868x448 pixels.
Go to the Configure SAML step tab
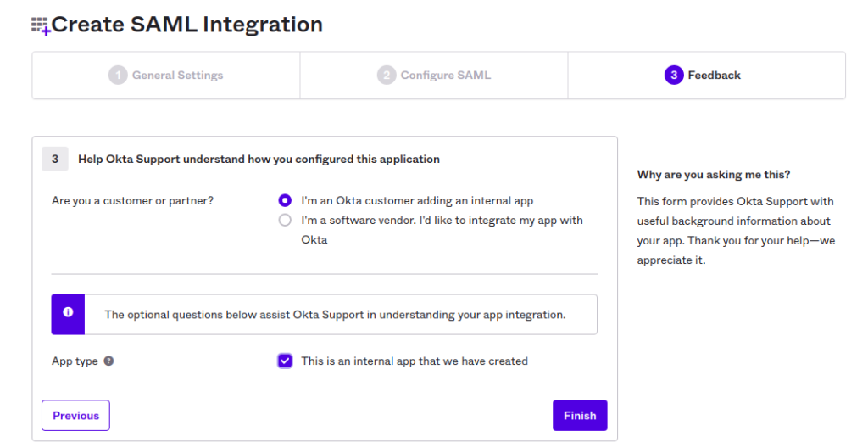coord(434,76)
